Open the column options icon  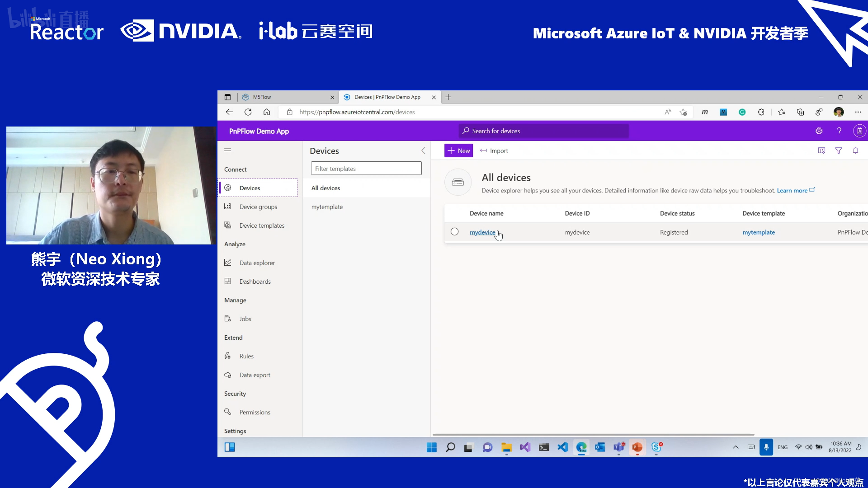pyautogui.click(x=821, y=151)
